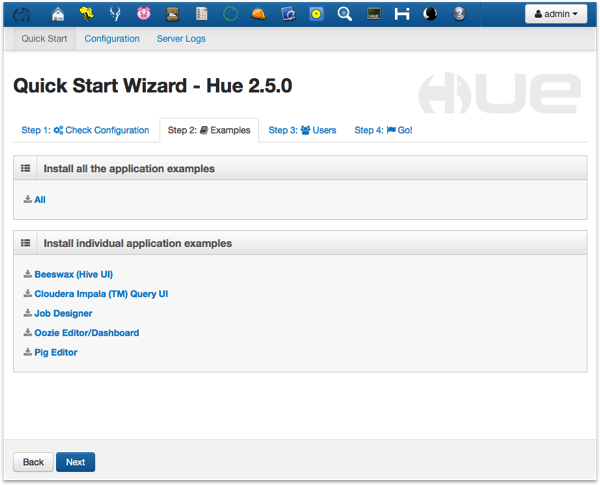Open the table document icon in the top bar
Viewport: 600px width, 485px height.
click(202, 14)
